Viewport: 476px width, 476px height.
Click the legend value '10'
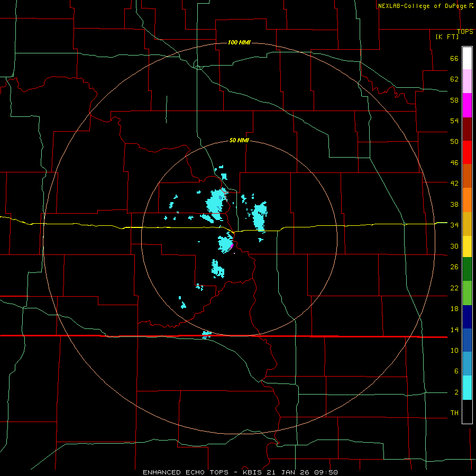coord(454,350)
